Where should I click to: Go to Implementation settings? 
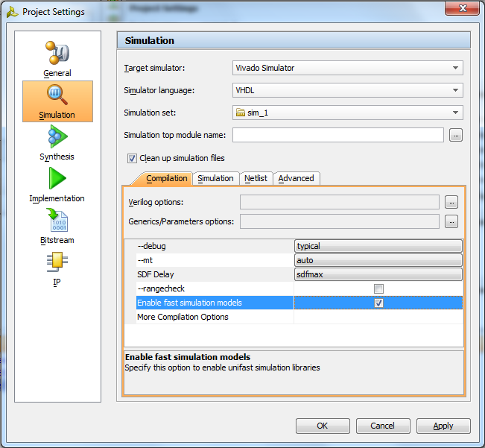pos(57,185)
